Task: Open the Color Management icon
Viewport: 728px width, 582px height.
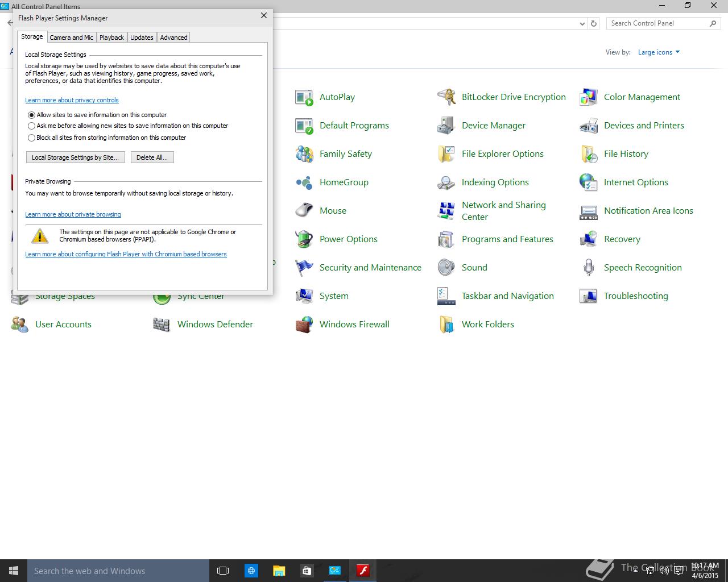Action: pyautogui.click(x=589, y=97)
